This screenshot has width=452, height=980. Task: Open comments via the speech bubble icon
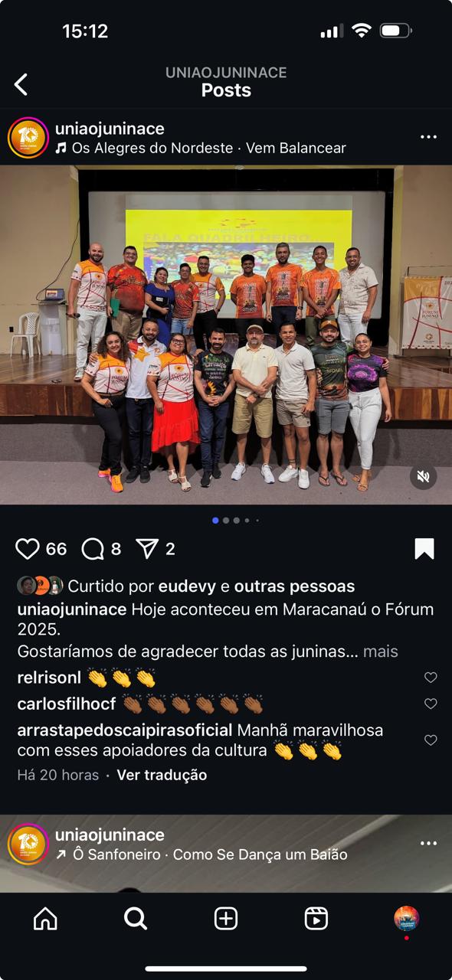pyautogui.click(x=93, y=549)
